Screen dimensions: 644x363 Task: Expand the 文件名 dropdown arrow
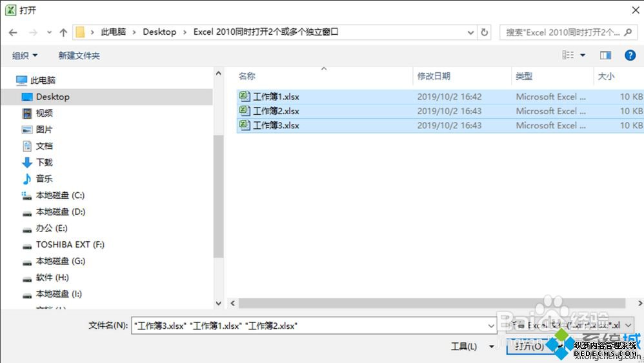pyautogui.click(x=491, y=326)
